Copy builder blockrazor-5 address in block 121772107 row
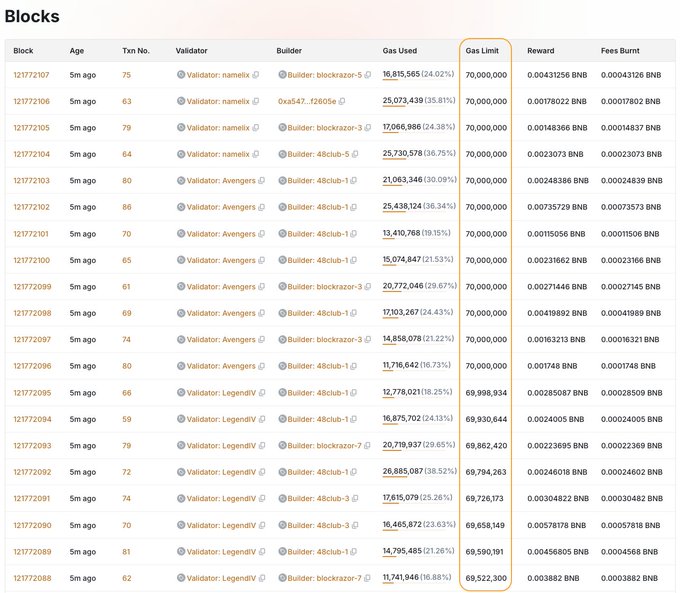The height and width of the screenshot is (593, 680). pos(367,75)
